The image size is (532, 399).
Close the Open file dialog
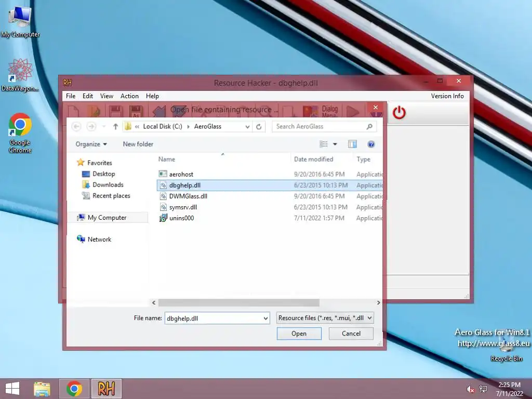coord(375,107)
